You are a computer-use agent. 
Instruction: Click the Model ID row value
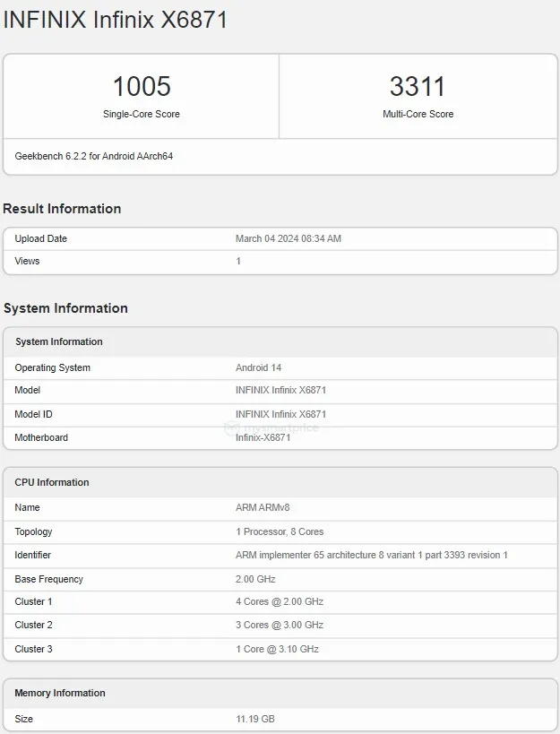pyautogui.click(x=280, y=414)
